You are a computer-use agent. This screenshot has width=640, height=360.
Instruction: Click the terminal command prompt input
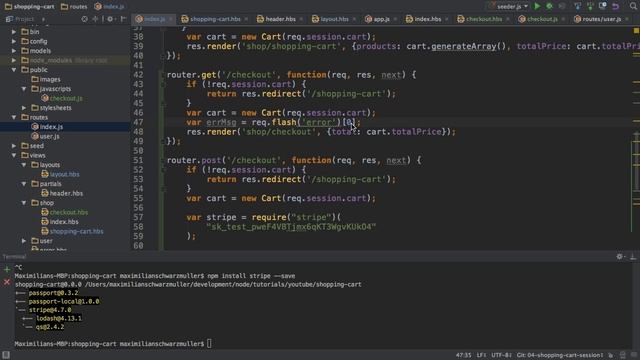(x=209, y=344)
